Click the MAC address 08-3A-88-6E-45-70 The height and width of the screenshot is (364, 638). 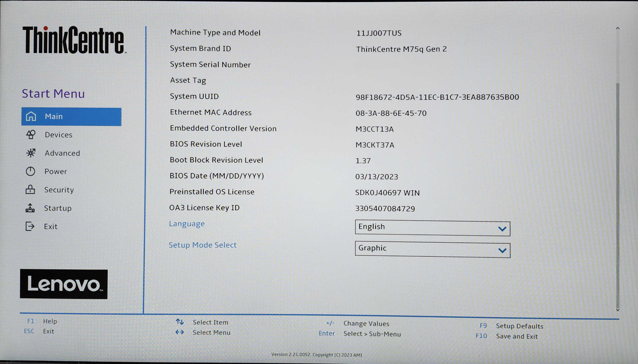coord(391,113)
